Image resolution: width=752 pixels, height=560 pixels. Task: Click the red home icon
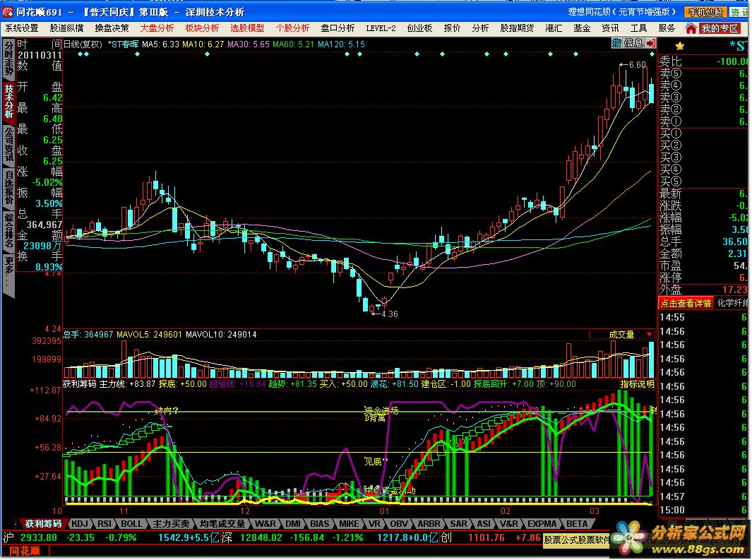tap(691, 29)
